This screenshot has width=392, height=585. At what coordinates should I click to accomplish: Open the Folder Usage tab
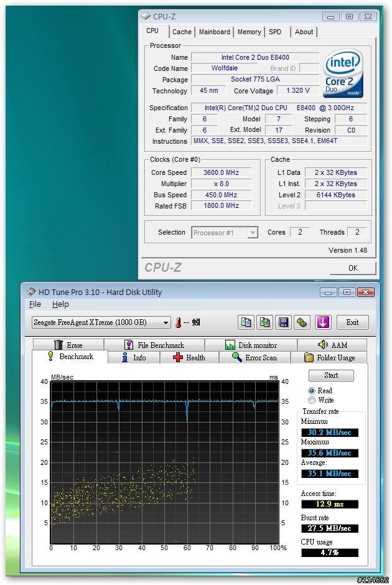click(x=329, y=357)
